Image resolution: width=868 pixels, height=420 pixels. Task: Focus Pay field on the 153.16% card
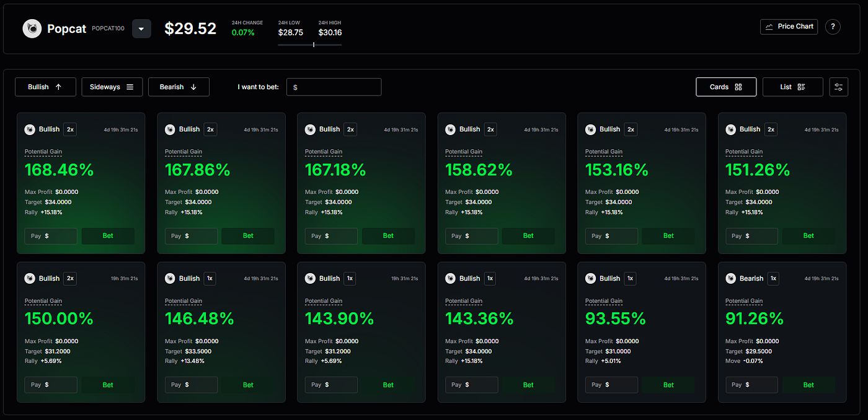[x=611, y=235]
